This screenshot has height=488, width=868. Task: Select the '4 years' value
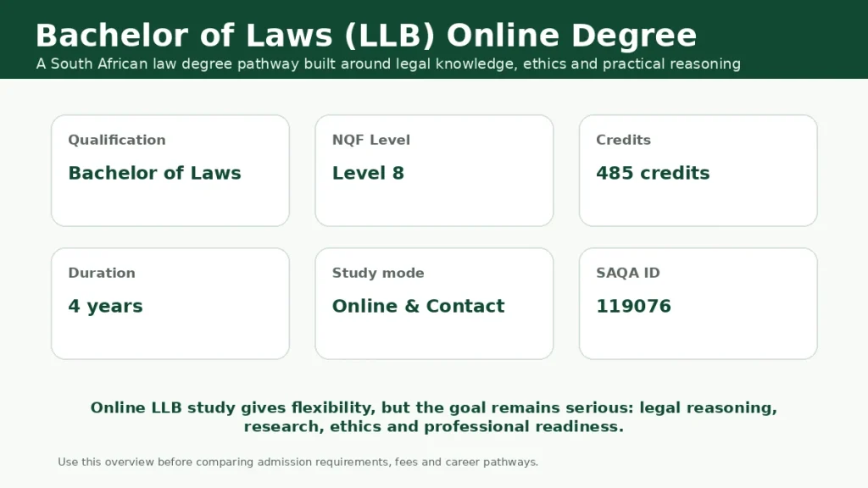(x=105, y=307)
